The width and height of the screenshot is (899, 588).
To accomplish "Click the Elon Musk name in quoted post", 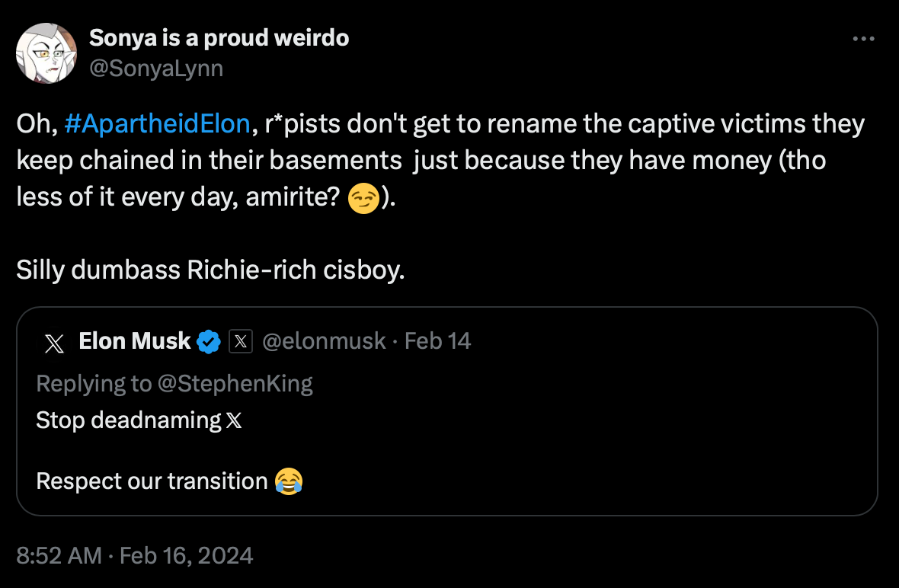I will 134,341.
